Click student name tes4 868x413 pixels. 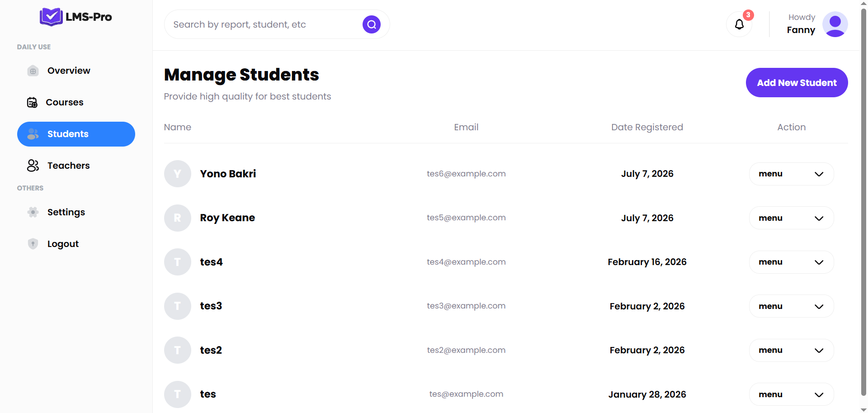211,262
